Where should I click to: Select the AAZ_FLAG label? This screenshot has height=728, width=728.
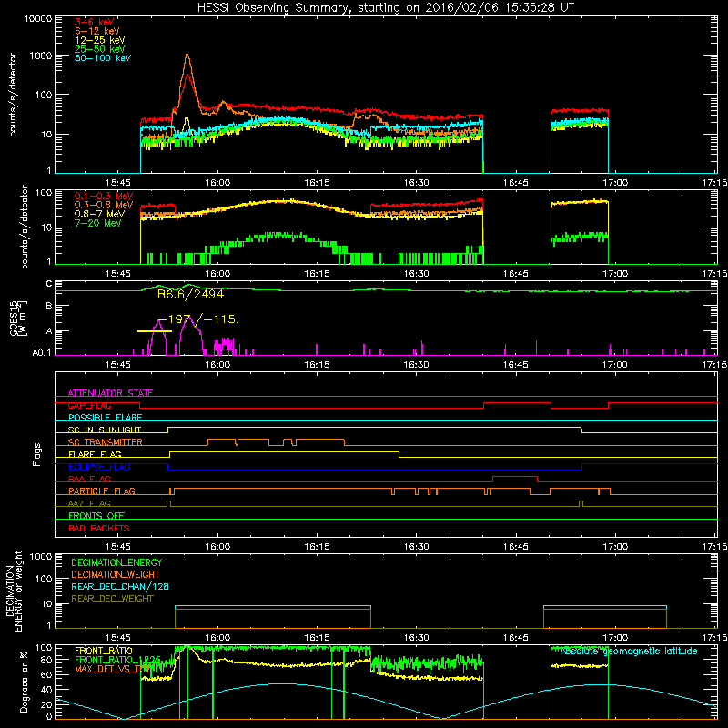(89, 503)
